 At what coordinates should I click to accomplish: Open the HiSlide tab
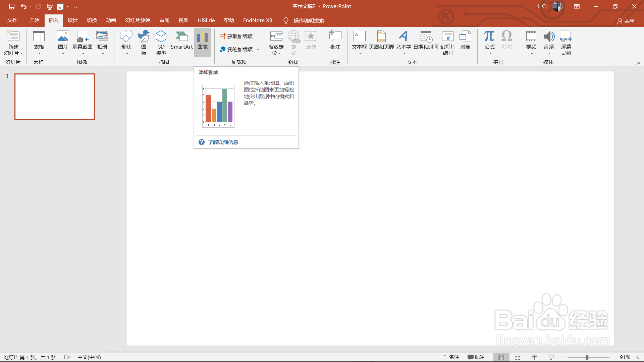click(x=206, y=20)
